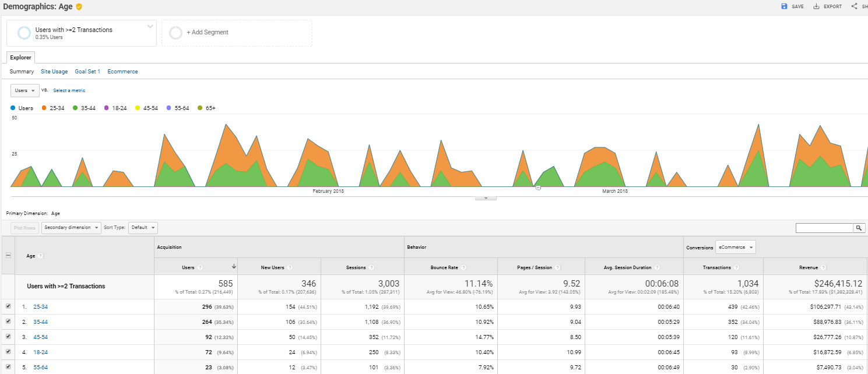Screen dimensions: 868x374
Task: Click help icon next to Revenue
Action: tap(823, 267)
